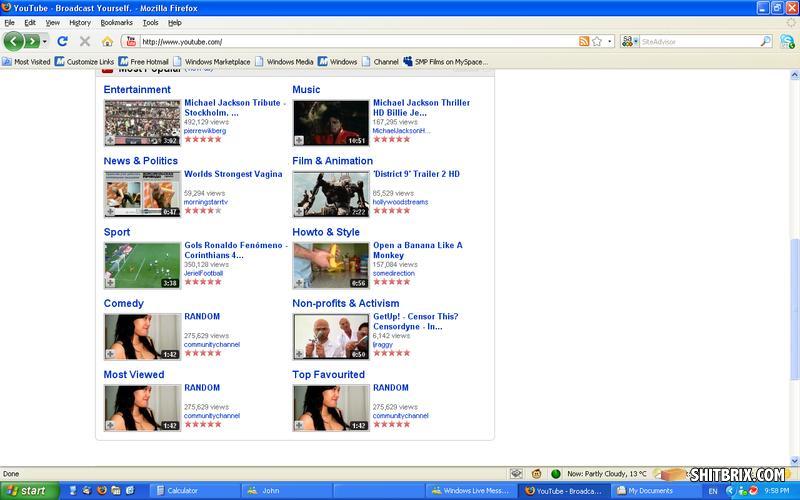The height and width of the screenshot is (500, 800).
Task: Open the SMP Films on MySpace bookmark
Action: [x=445, y=62]
